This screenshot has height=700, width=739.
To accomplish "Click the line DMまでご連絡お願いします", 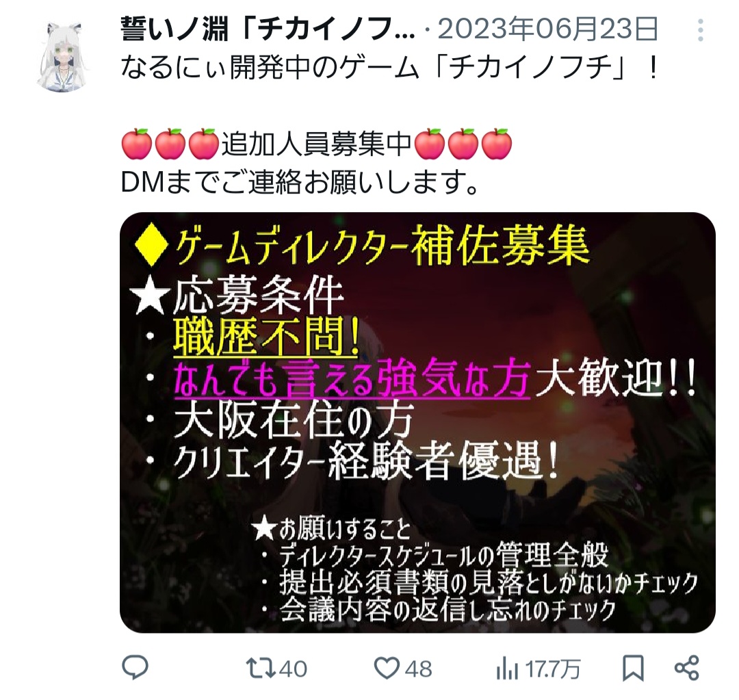I will click(x=300, y=182).
